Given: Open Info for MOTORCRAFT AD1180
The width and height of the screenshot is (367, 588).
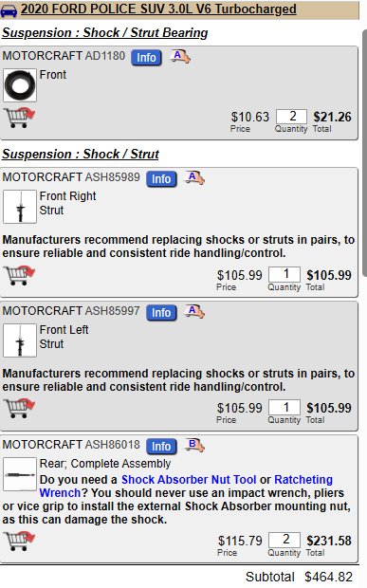Looking at the screenshot, I should click(146, 58).
